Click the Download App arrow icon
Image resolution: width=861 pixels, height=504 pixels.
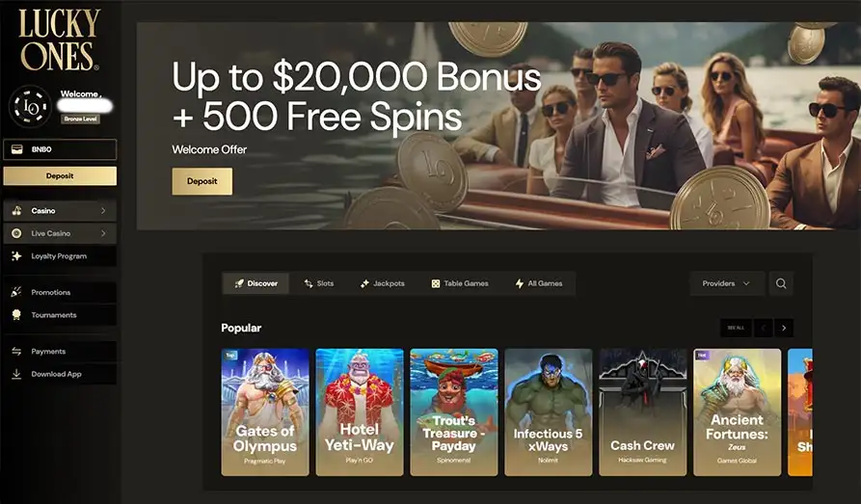tap(16, 374)
